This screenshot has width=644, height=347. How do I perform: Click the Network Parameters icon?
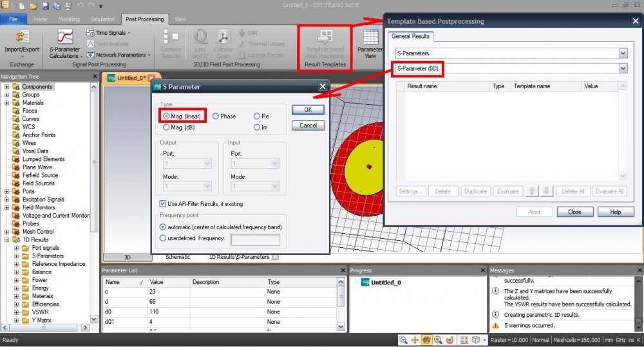[x=90, y=55]
